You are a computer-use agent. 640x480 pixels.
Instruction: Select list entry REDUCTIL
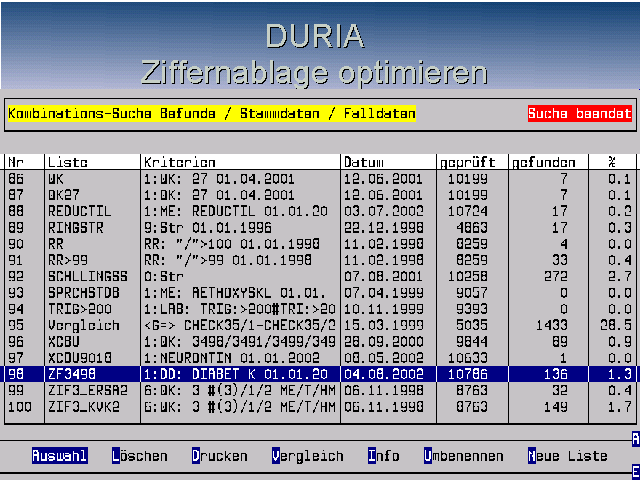click(80, 211)
